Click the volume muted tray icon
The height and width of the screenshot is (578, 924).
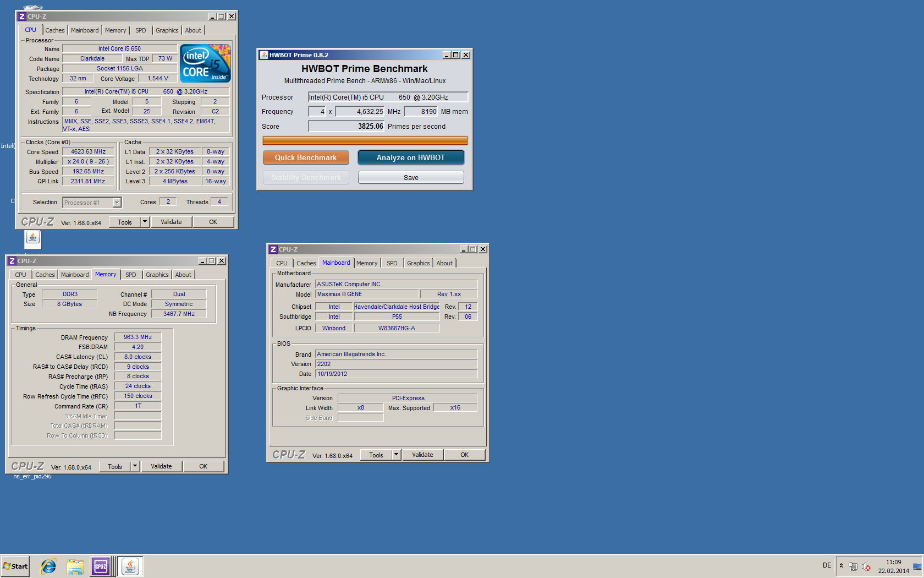click(x=866, y=566)
